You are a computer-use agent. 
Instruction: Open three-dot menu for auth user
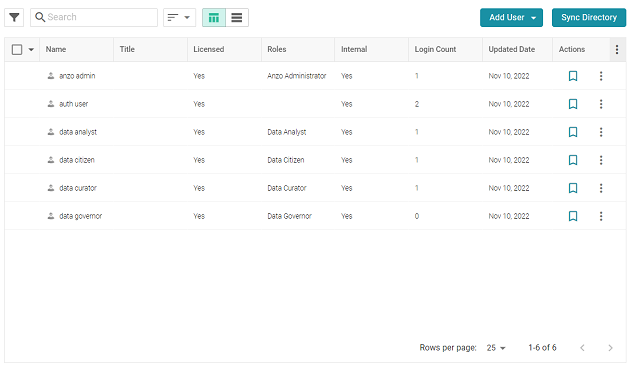pos(601,104)
